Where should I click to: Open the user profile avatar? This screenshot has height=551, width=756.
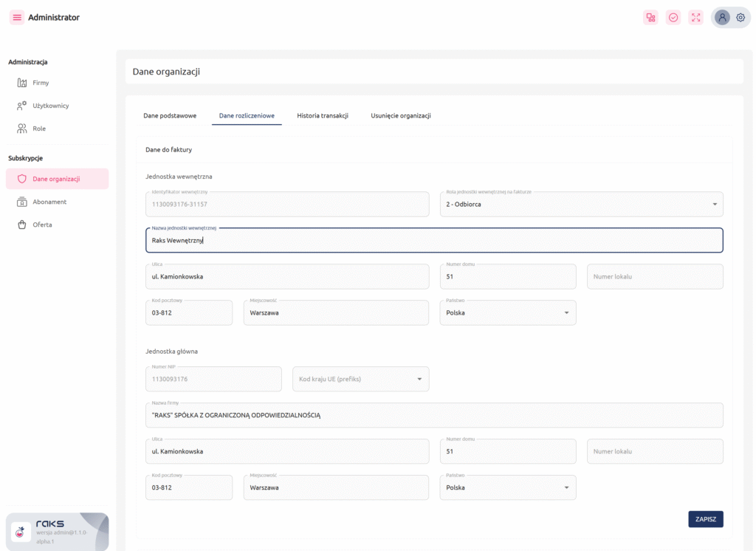pos(722,18)
